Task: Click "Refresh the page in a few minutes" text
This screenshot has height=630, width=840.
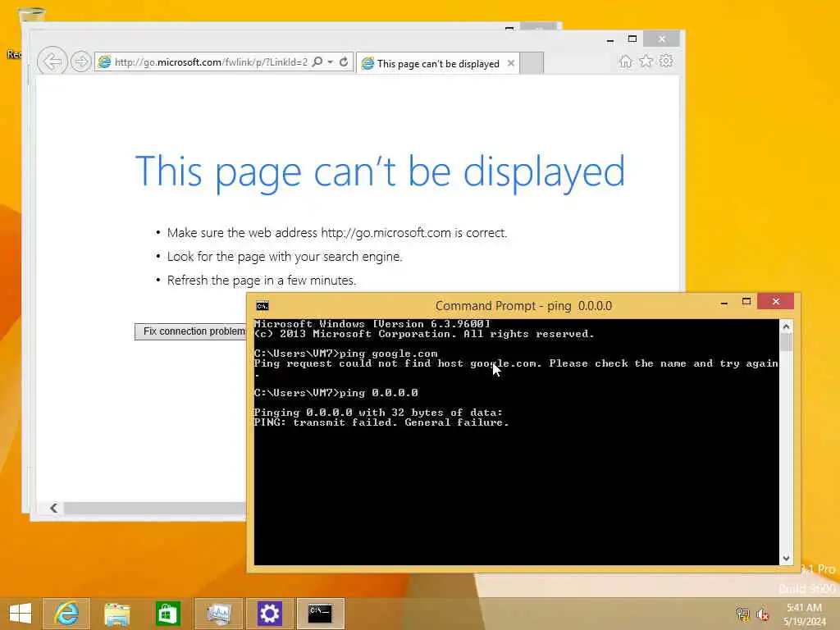Action: tap(262, 281)
